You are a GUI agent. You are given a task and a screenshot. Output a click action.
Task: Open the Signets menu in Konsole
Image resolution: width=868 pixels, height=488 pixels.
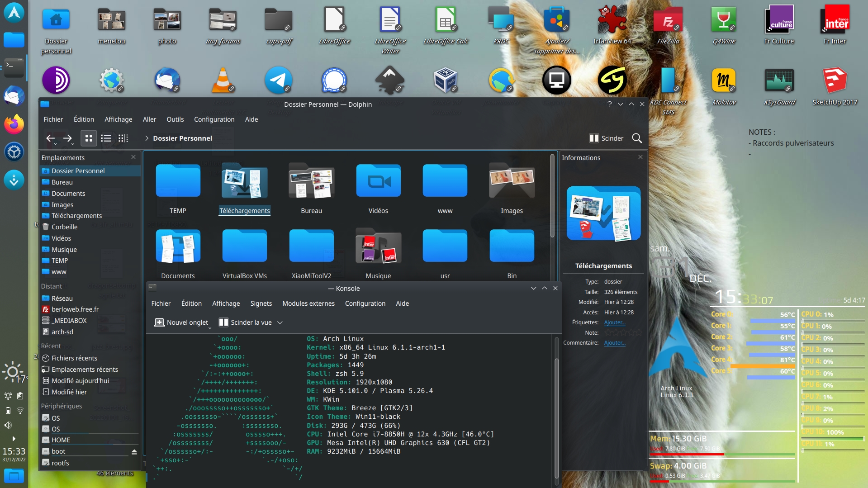261,303
